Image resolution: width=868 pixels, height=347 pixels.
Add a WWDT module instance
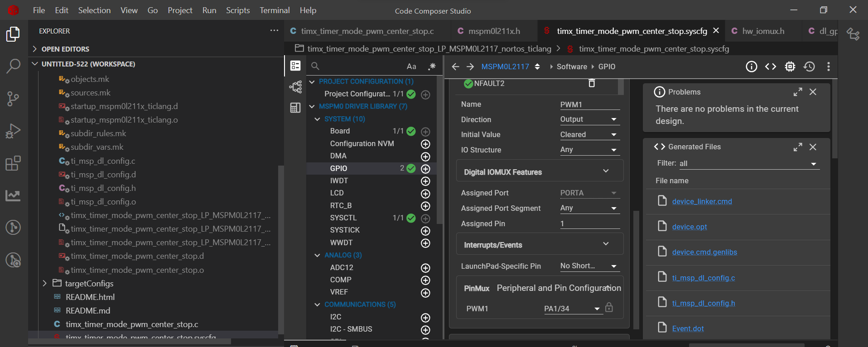425,243
